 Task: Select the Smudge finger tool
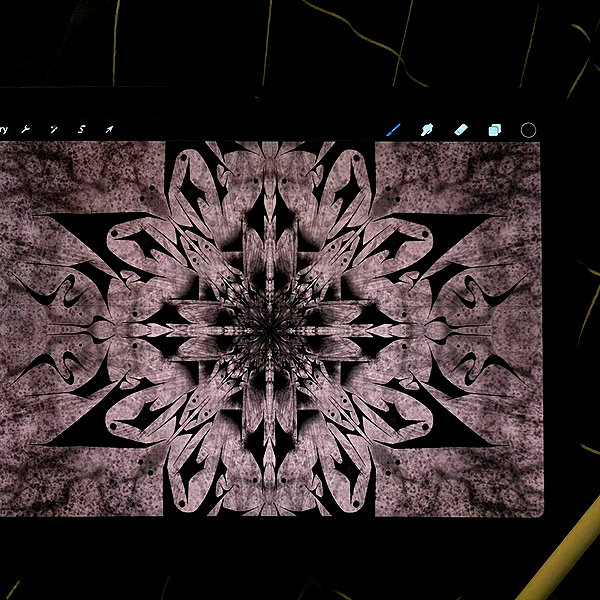click(427, 130)
